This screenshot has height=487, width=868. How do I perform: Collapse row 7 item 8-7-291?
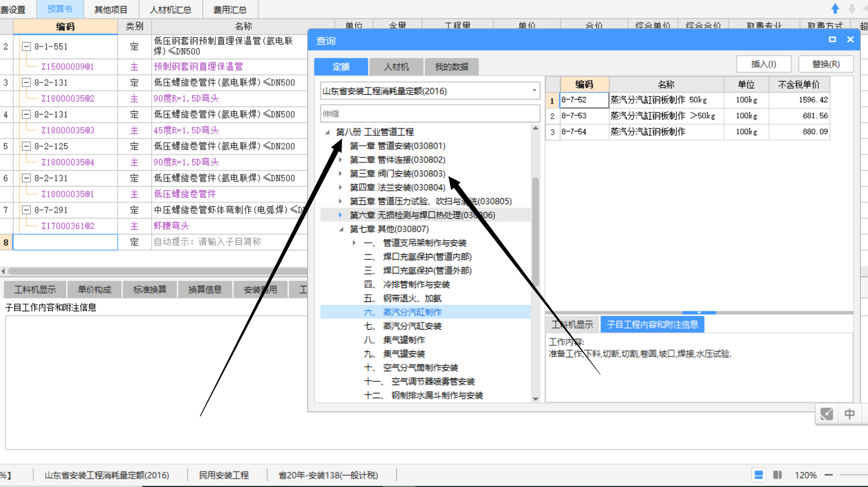point(25,210)
